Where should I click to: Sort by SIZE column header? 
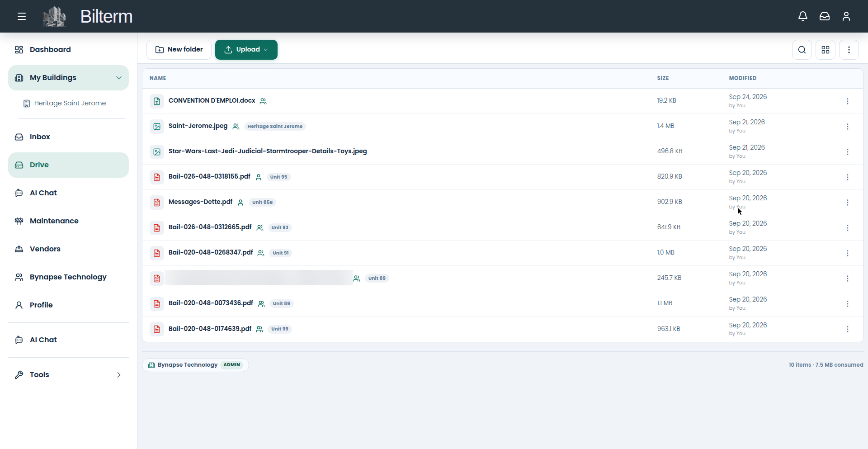tap(663, 78)
